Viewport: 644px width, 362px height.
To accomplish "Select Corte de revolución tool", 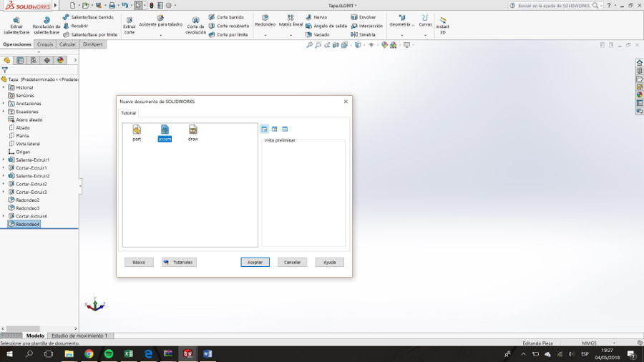I will coord(195,26).
